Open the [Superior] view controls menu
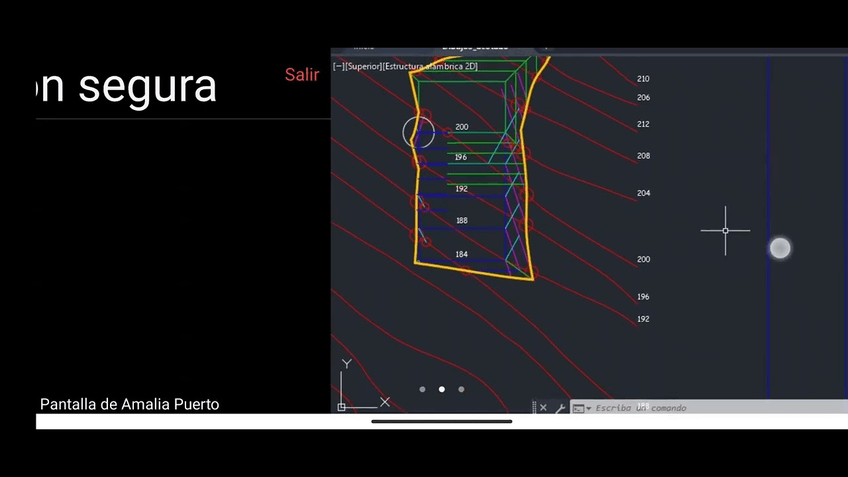Viewport: 848px width, 477px height. [363, 67]
